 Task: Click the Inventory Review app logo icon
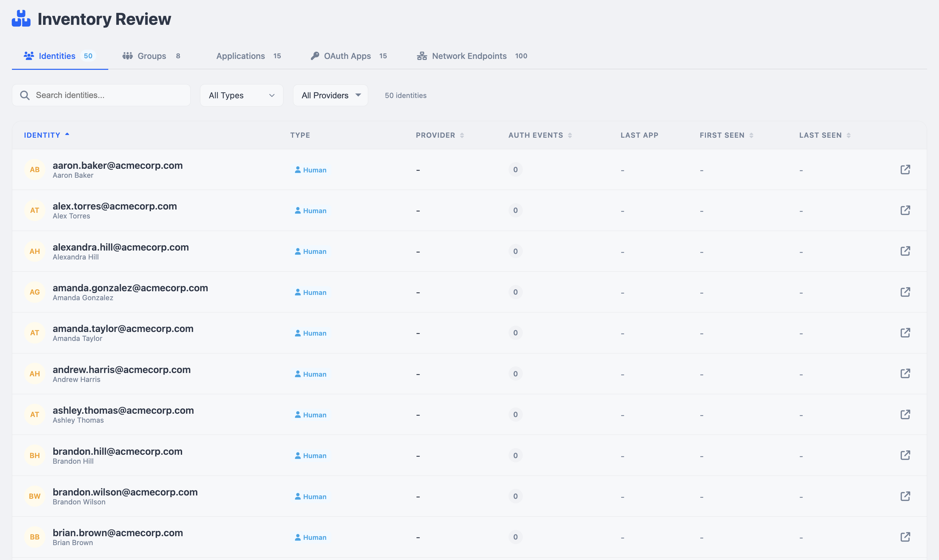point(21,18)
